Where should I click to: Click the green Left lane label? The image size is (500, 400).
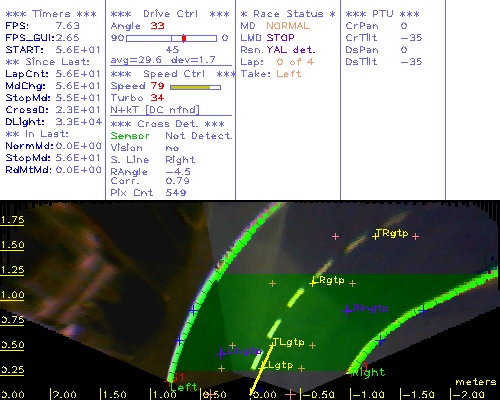pos(183,387)
